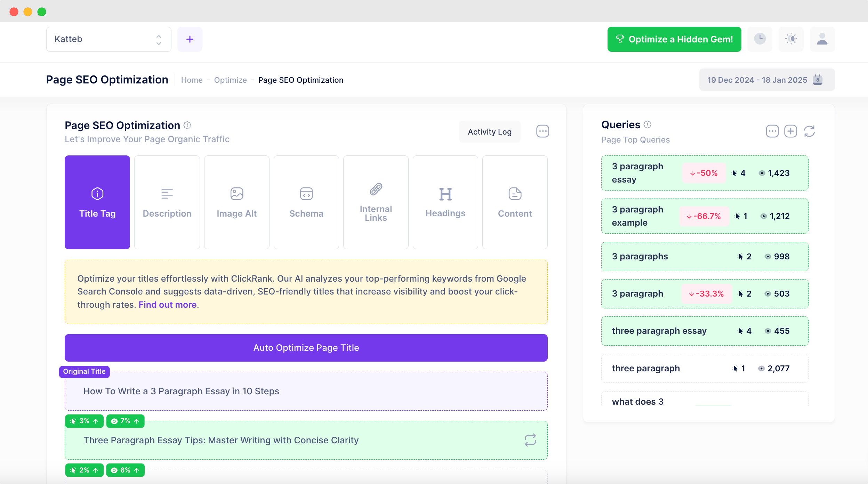Open the clock history icon
Viewport: 868px width, 484px height.
[760, 39]
